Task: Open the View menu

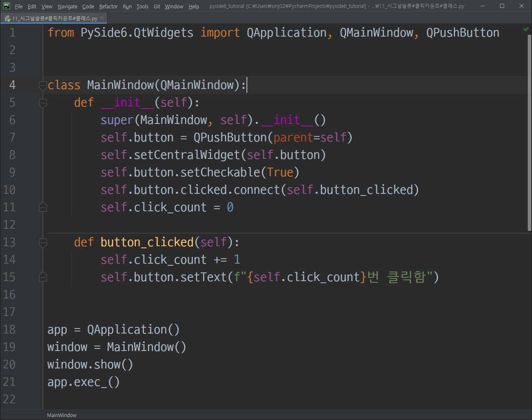Action: coord(47,6)
